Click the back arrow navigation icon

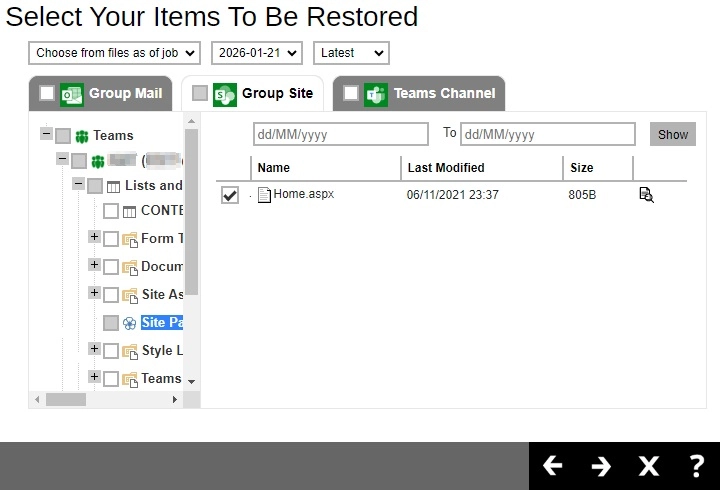tap(552, 466)
